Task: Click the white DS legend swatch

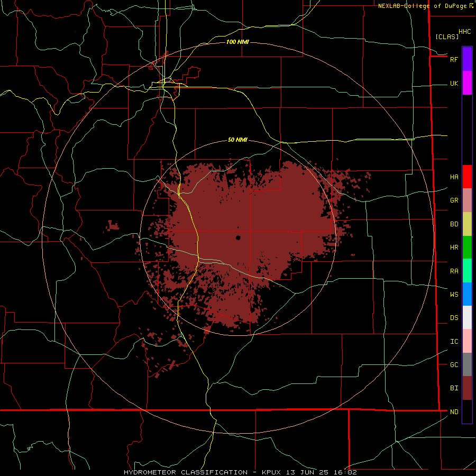Action: tap(467, 317)
